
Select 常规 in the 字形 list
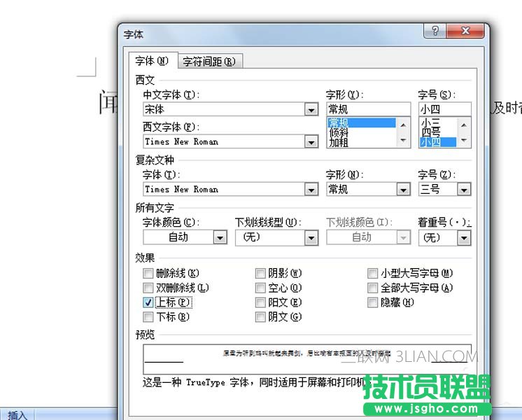[x=362, y=122]
